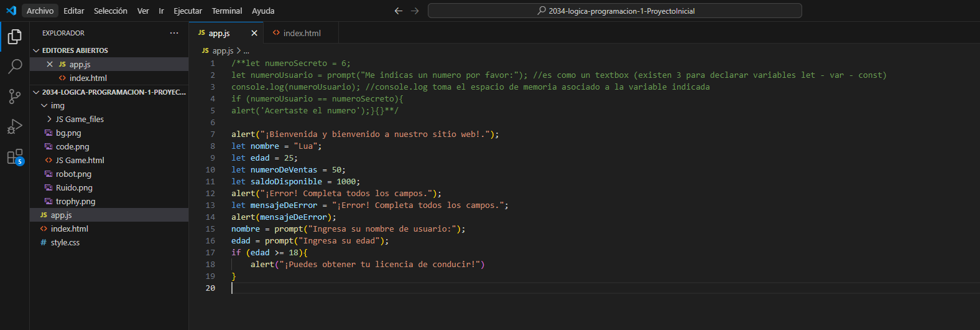Select app.js in project file tree
980x330 pixels.
coord(109,215)
